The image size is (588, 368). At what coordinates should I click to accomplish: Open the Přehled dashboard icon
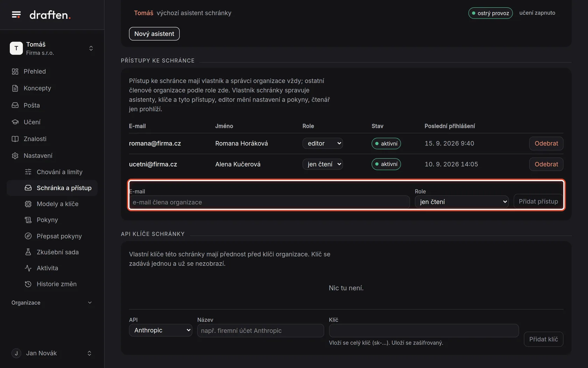[15, 71]
